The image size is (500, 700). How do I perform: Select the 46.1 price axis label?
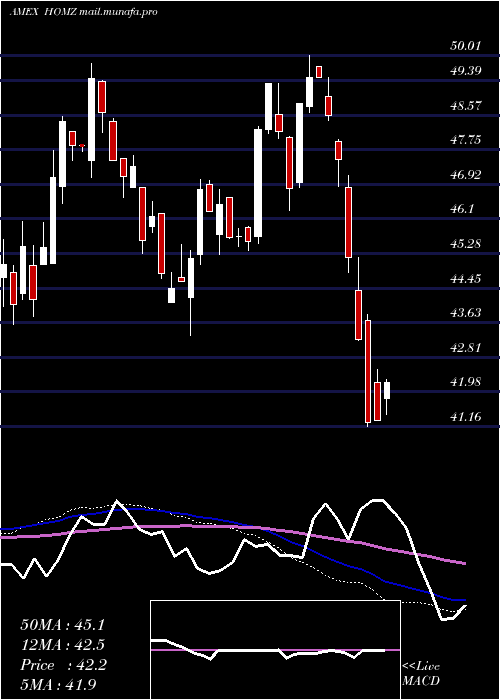[x=462, y=209]
